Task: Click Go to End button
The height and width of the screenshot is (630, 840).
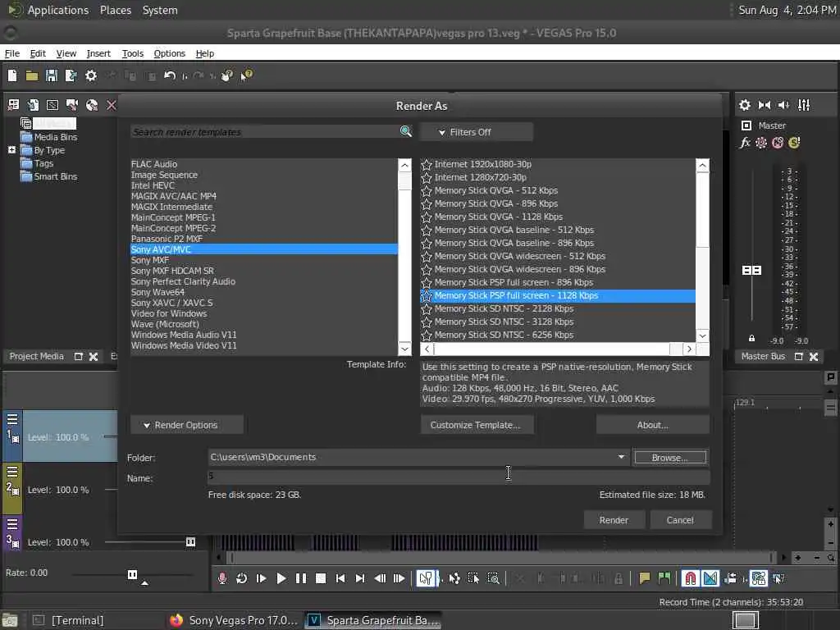Action: (x=360, y=578)
